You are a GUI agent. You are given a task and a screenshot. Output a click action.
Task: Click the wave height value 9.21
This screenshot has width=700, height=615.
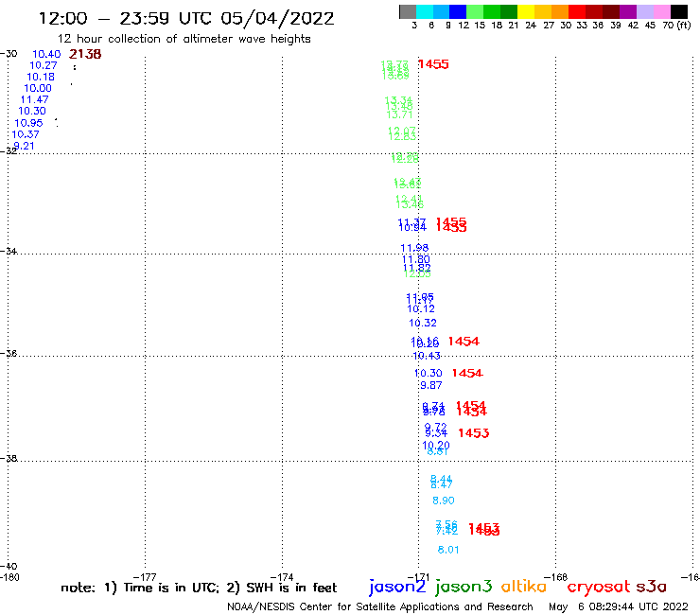click(24, 146)
